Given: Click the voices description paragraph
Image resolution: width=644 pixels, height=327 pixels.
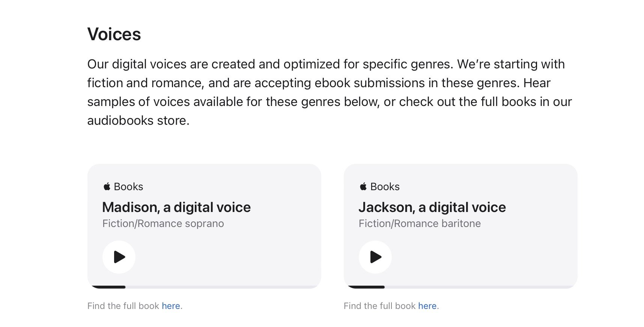Looking at the screenshot, I should (x=330, y=92).
